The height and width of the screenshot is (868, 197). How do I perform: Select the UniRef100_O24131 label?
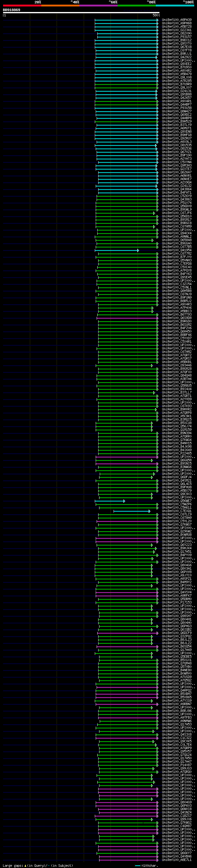pyautogui.click(x=177, y=91)
